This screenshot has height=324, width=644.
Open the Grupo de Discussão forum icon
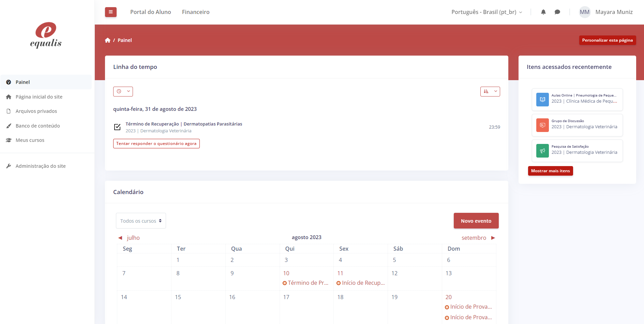(x=542, y=125)
